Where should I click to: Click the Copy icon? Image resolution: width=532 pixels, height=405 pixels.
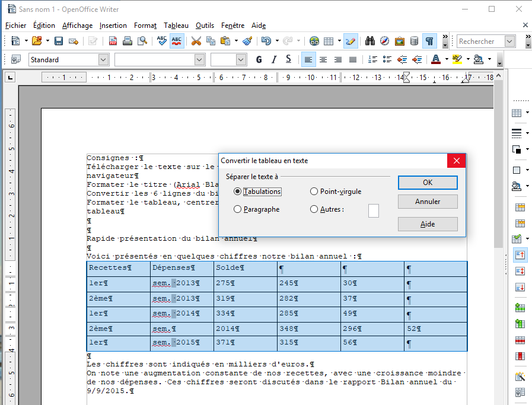(x=211, y=41)
